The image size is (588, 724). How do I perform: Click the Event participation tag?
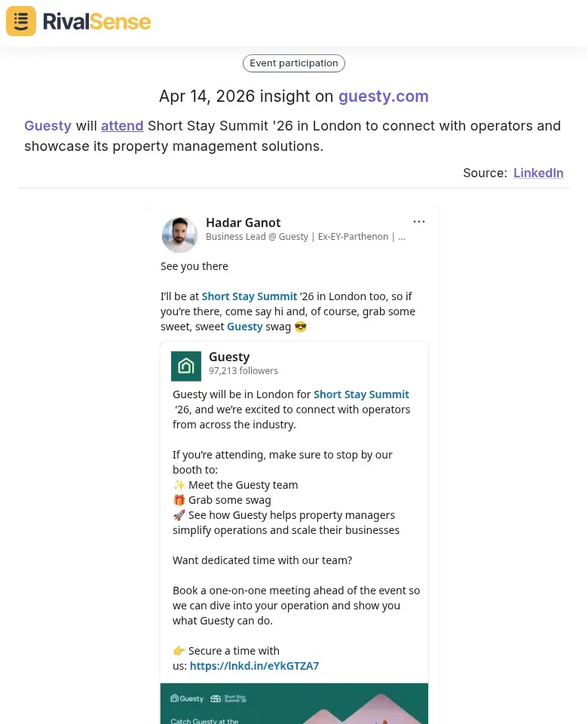pyautogui.click(x=294, y=63)
